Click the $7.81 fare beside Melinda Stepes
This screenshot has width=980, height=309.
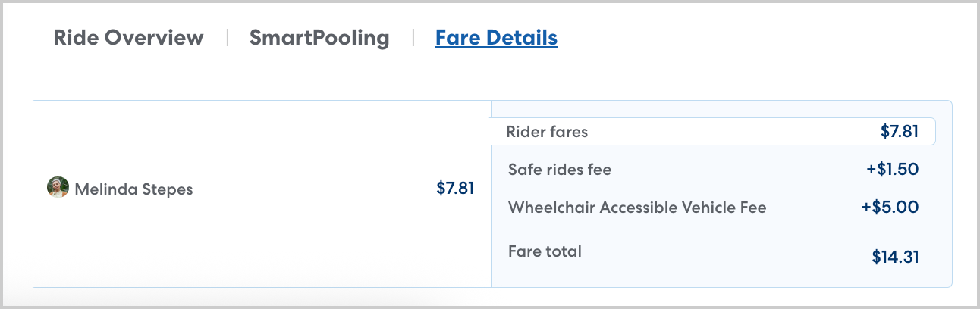[455, 188]
